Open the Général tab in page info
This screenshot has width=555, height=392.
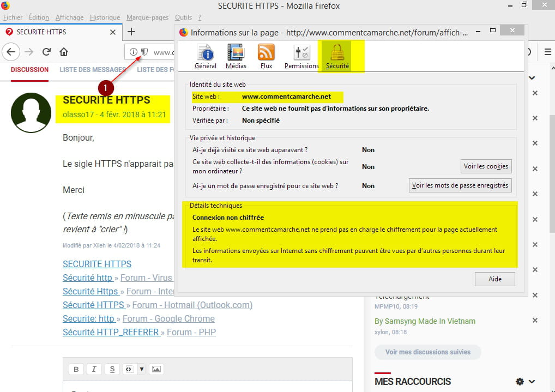(206, 57)
